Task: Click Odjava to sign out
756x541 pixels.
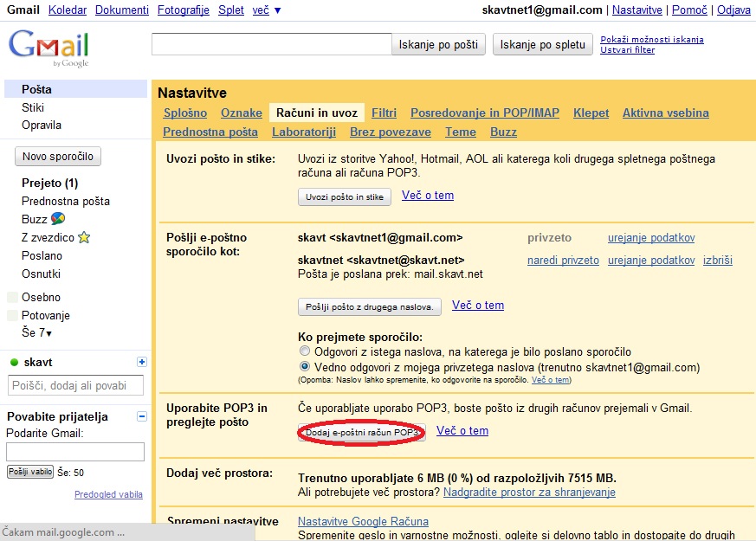Action: coord(733,10)
